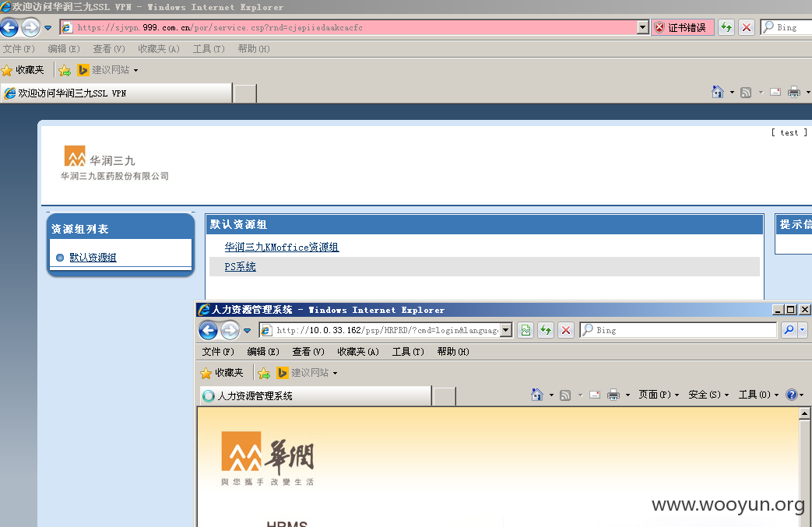Open recent pages arrow in SSL VPN window
Viewport: 812px width, 527px height.
(x=47, y=27)
